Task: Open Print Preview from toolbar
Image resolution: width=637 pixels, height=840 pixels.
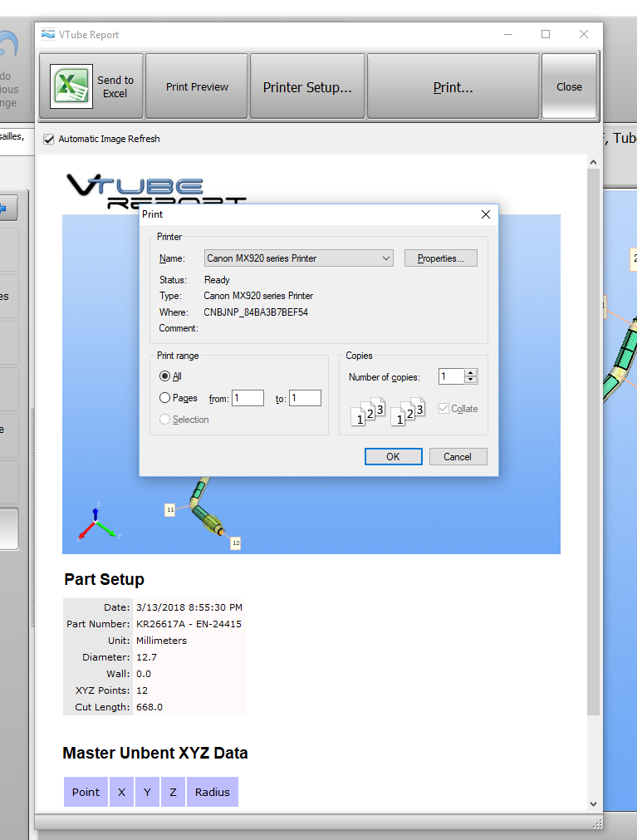Action: click(x=197, y=86)
